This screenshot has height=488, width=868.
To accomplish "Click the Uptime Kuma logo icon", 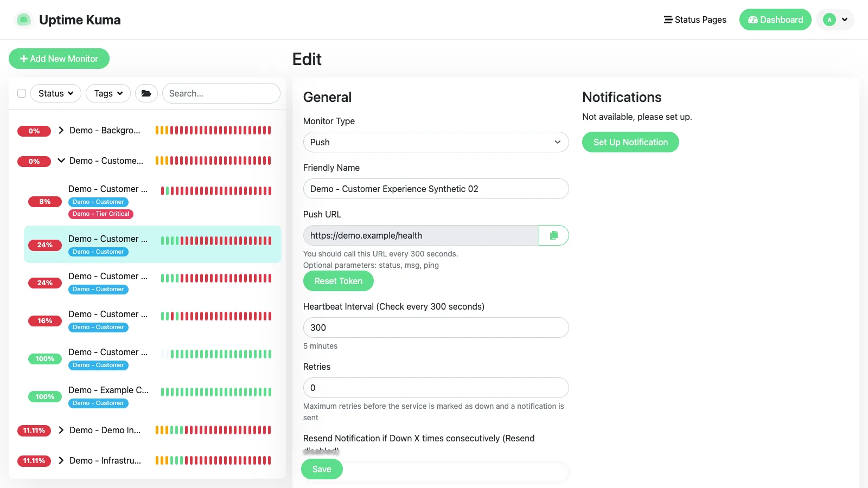I will 23,20.
